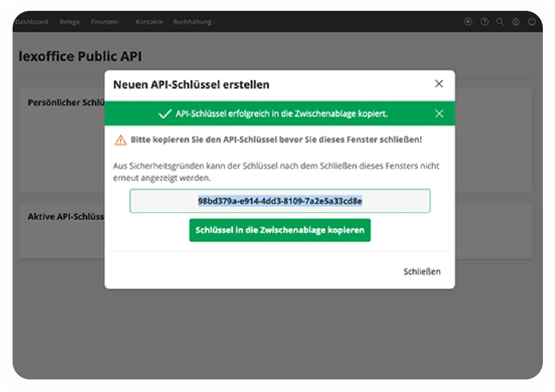Start a search with the magnifier icon
The width and height of the screenshot is (555, 392).
click(x=500, y=22)
